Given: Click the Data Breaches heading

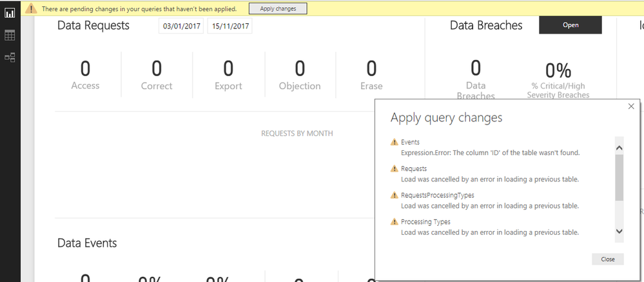Looking at the screenshot, I should (486, 25).
